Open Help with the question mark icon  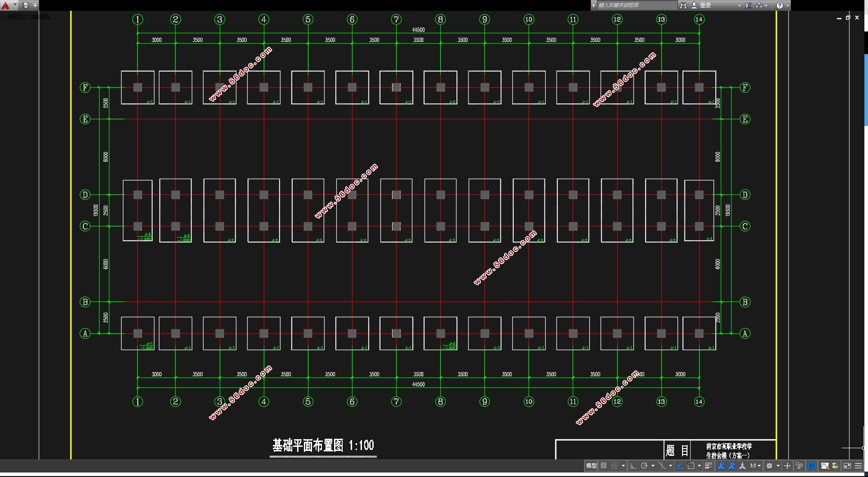point(780,5)
